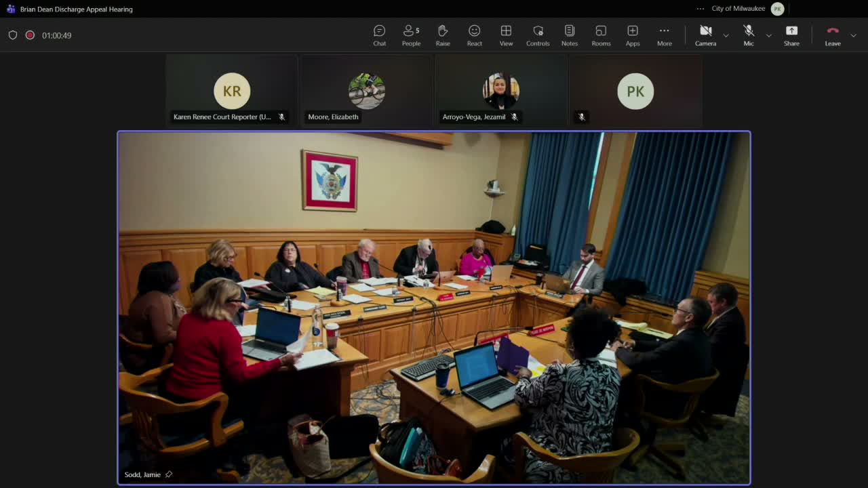This screenshot has height=488, width=868.
Task: Unmute the microphone
Action: (x=748, y=30)
